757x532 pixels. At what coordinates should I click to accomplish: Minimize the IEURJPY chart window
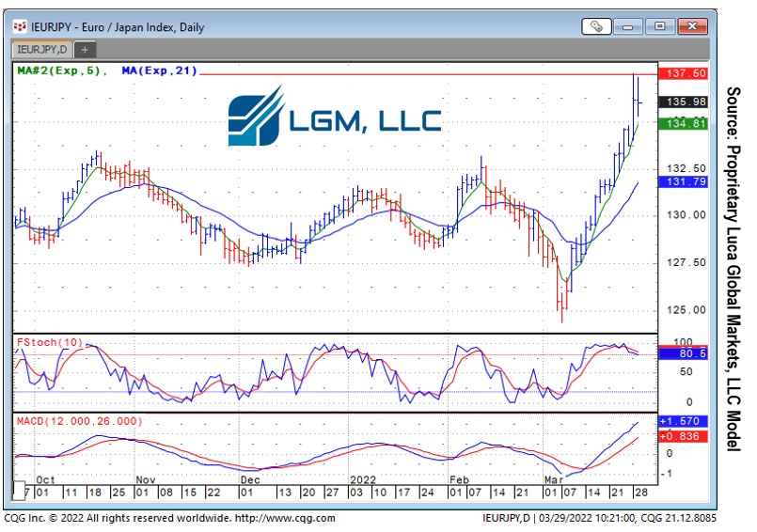(627, 26)
